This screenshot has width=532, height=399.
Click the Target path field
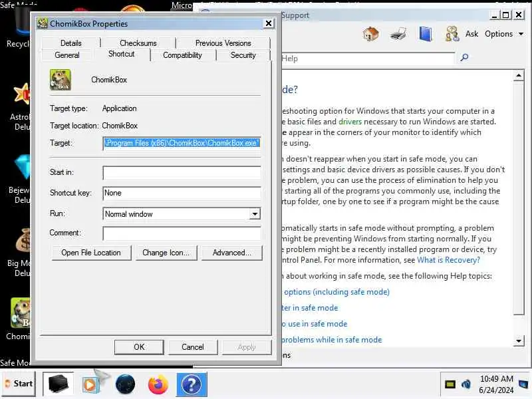tap(182, 143)
